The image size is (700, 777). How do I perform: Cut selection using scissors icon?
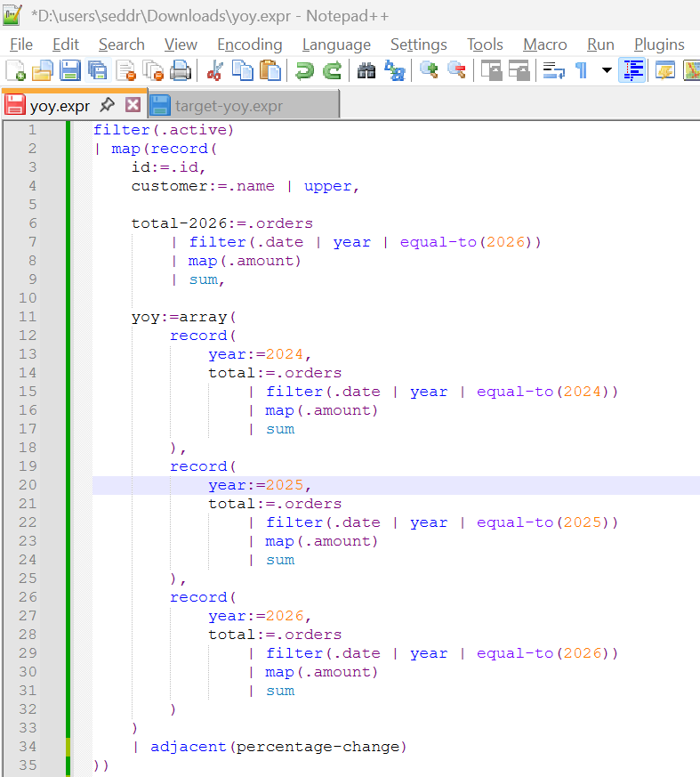click(214, 70)
